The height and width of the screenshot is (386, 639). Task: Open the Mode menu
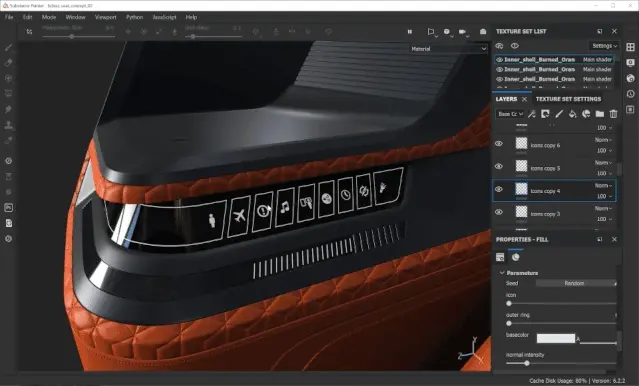pyautogui.click(x=49, y=17)
